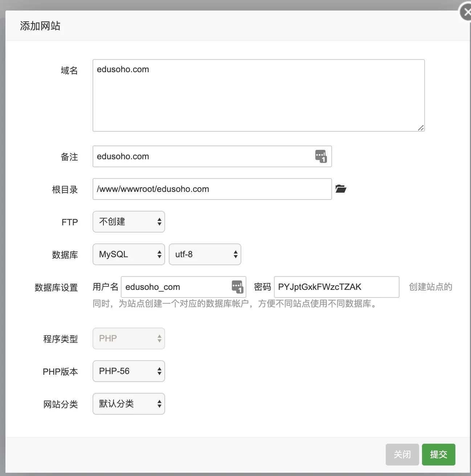Viewport: 471px width, 476px height.
Task: Open the 默认分类 site category dropdown
Action: pos(129,404)
